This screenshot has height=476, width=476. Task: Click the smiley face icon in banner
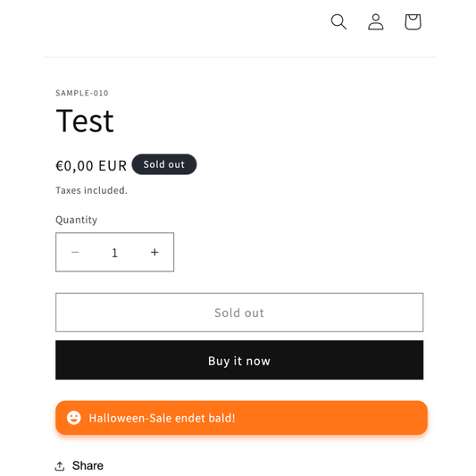pyautogui.click(x=74, y=418)
